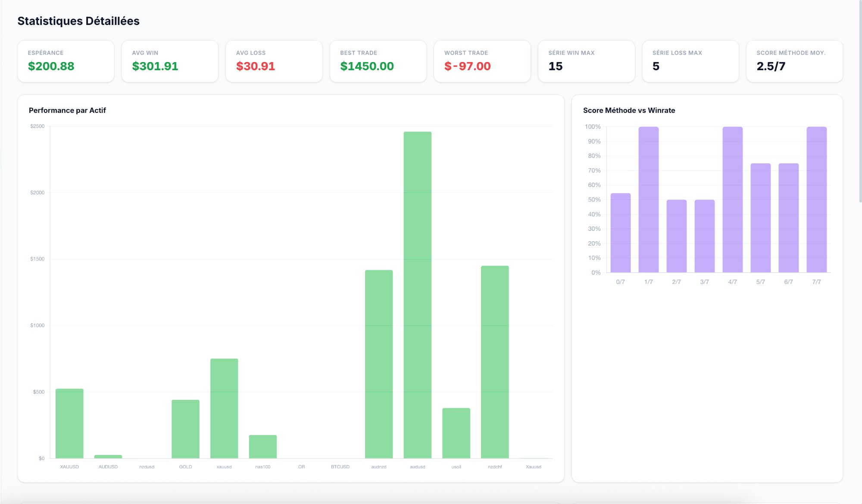
Task: Click the lowercase xauusd green bar
Action: [224, 408]
